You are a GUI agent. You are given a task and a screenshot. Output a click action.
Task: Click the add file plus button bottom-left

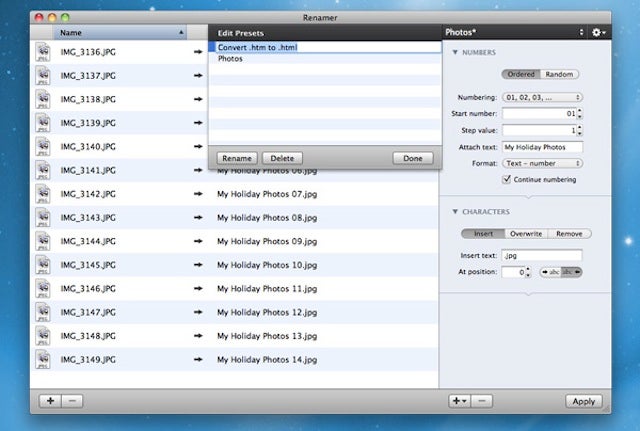point(50,400)
